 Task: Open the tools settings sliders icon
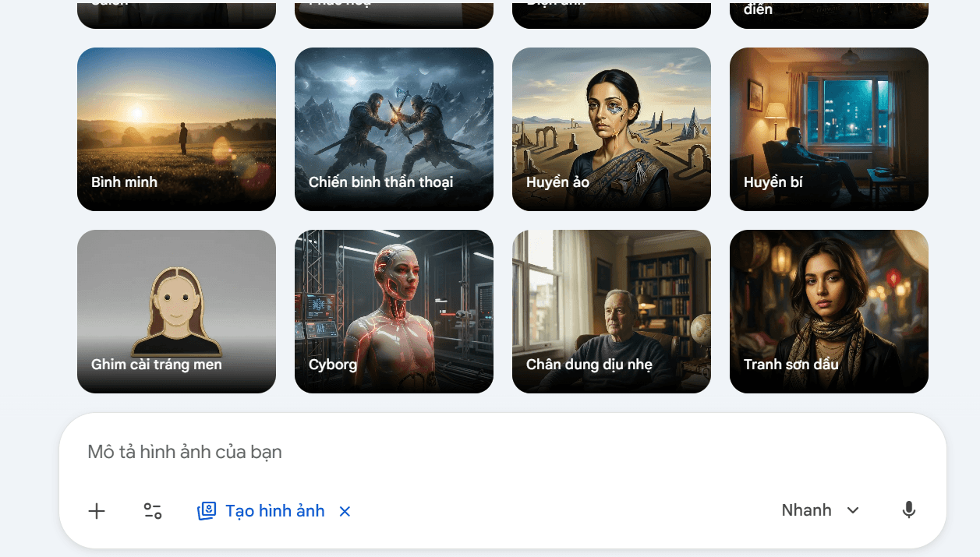pos(153,511)
